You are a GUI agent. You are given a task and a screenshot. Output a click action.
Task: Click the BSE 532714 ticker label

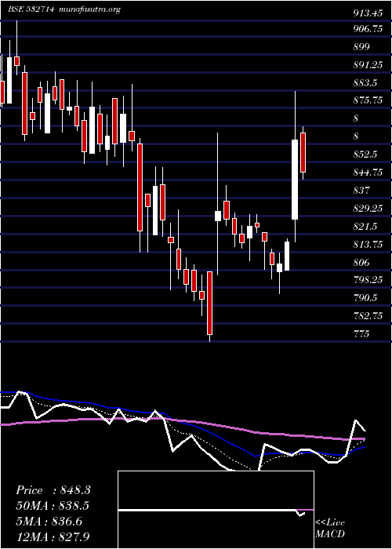[31, 9]
